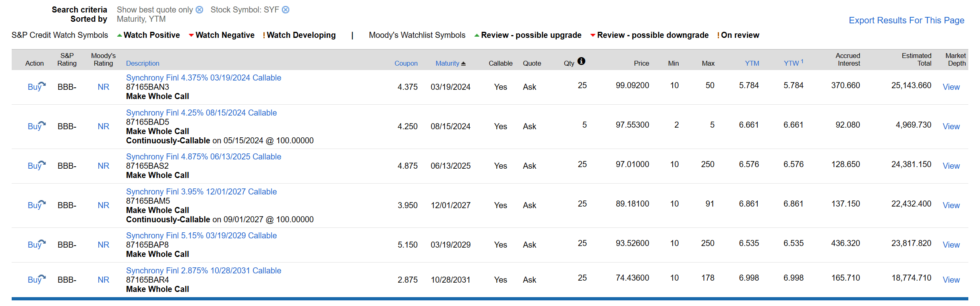Click Moody's NR rating for 87165BAN3

pyautogui.click(x=104, y=87)
